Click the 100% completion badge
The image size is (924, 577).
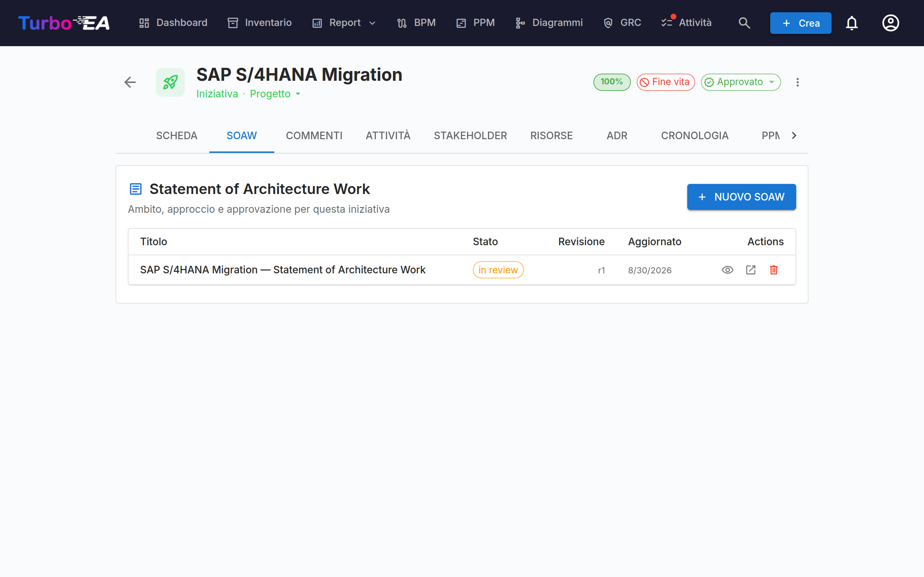(612, 82)
